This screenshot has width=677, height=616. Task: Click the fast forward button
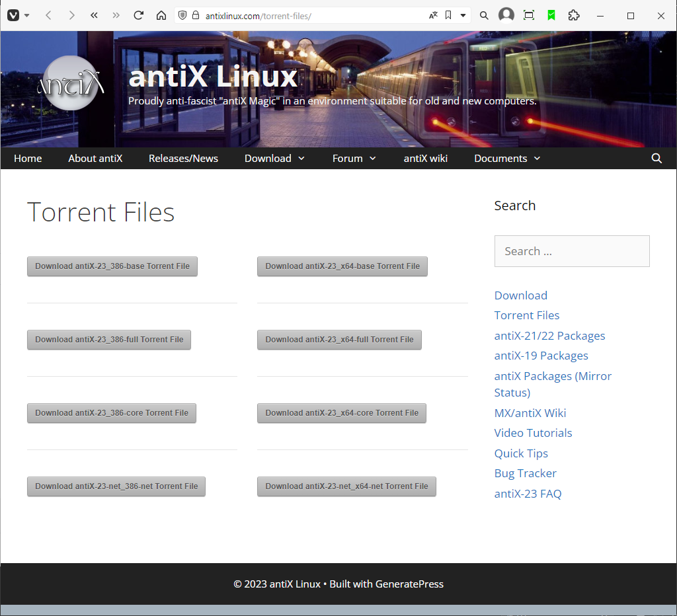[x=116, y=16]
